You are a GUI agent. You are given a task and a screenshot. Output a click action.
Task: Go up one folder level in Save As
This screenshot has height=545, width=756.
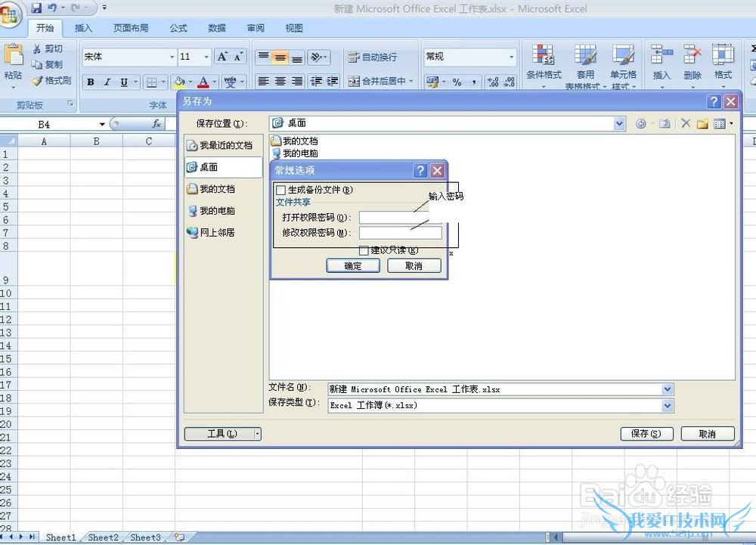(665, 124)
